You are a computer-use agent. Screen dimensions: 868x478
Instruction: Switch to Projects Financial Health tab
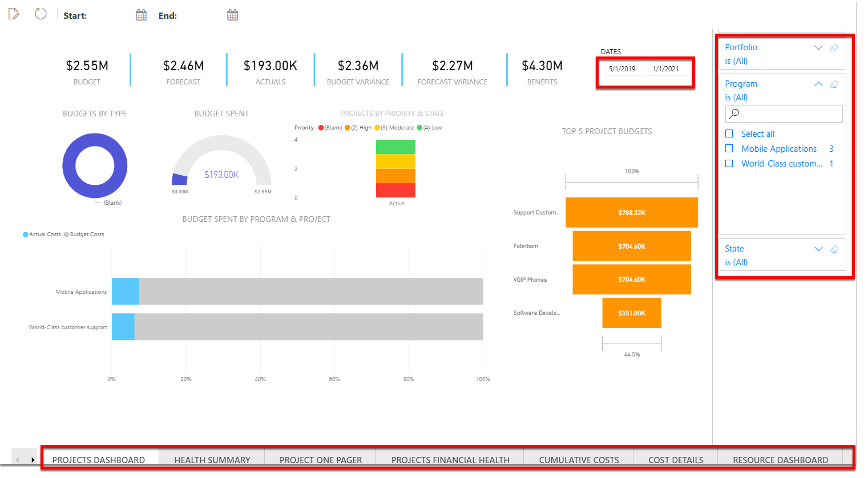450,459
